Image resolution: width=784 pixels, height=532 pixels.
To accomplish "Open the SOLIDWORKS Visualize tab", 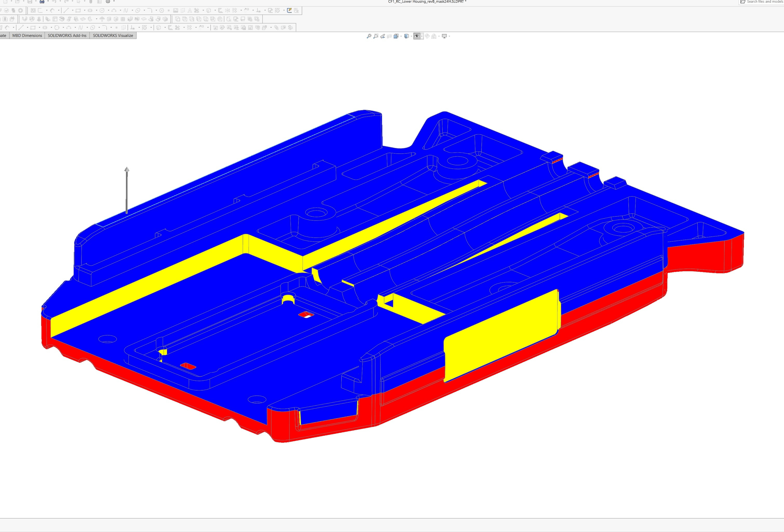I will (113, 35).
